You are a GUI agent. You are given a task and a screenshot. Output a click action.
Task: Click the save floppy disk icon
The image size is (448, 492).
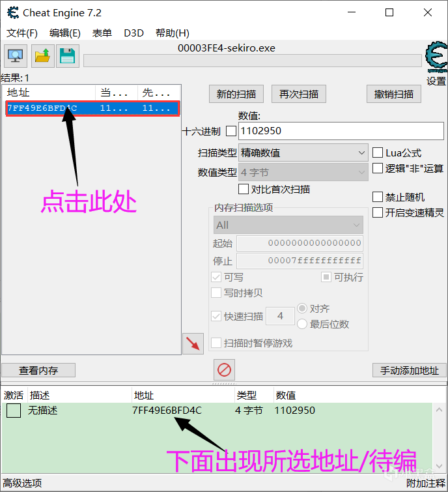pyautogui.click(x=68, y=57)
